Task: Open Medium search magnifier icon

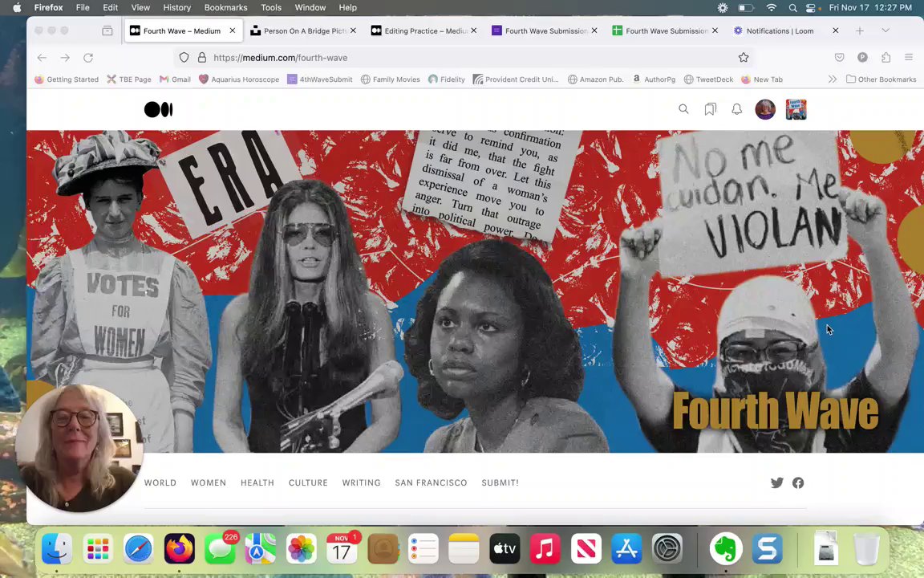Action: pos(683,109)
